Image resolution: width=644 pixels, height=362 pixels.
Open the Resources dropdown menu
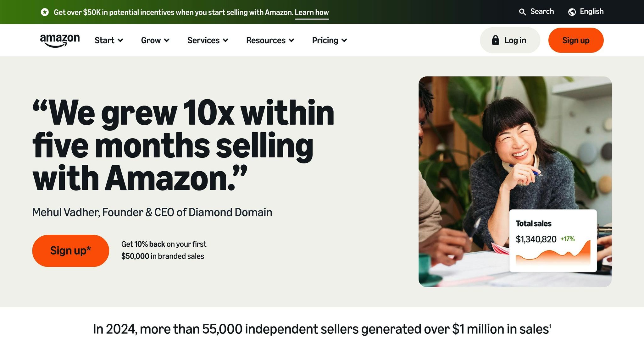270,40
